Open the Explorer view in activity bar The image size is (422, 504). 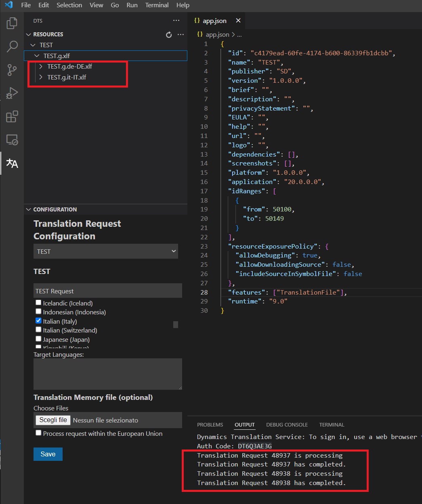coord(12,23)
